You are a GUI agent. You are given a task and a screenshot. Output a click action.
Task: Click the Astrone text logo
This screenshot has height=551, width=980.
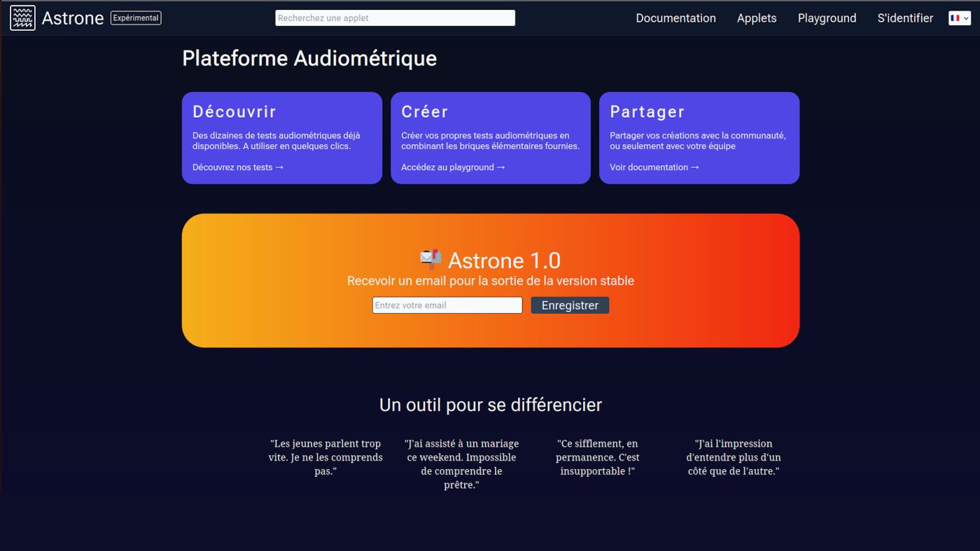(x=72, y=18)
